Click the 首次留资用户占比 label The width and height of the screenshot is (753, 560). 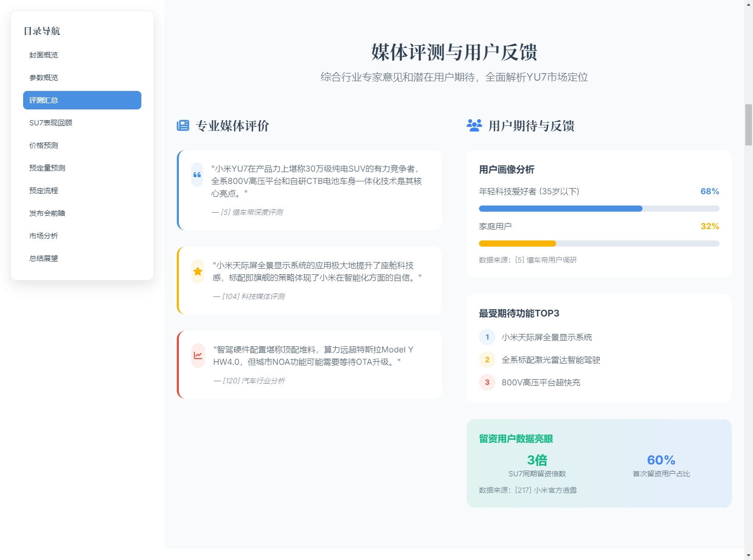pyautogui.click(x=662, y=474)
